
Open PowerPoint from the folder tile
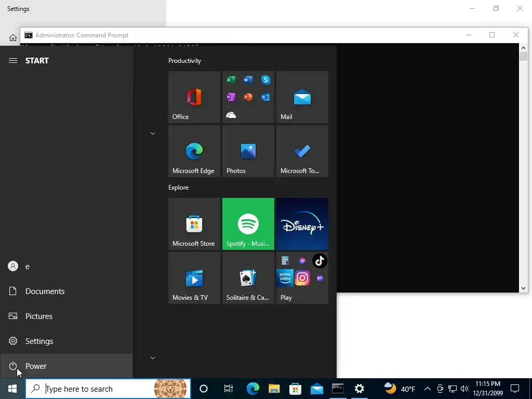click(x=248, y=97)
